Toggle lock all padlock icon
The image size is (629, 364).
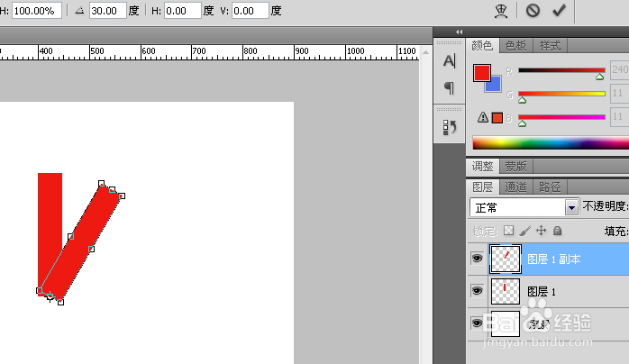click(x=557, y=231)
